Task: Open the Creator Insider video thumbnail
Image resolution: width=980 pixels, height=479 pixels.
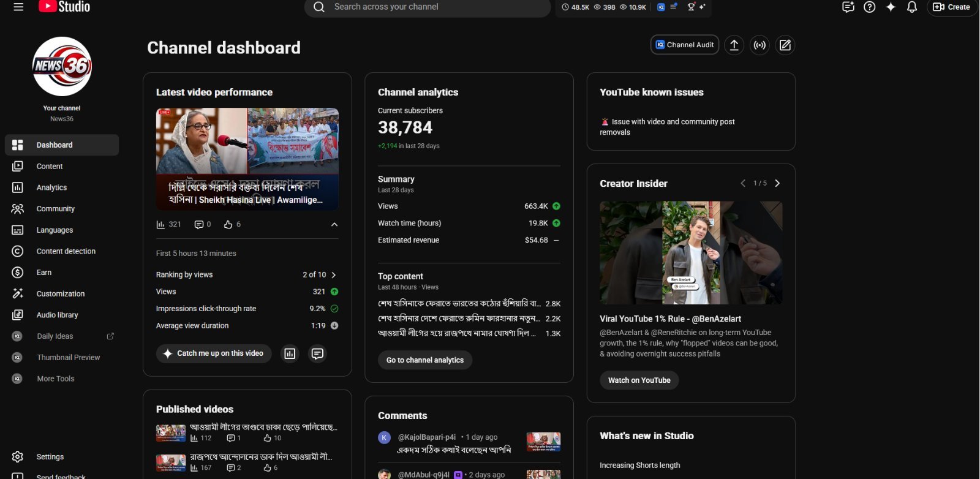Action: click(x=691, y=253)
